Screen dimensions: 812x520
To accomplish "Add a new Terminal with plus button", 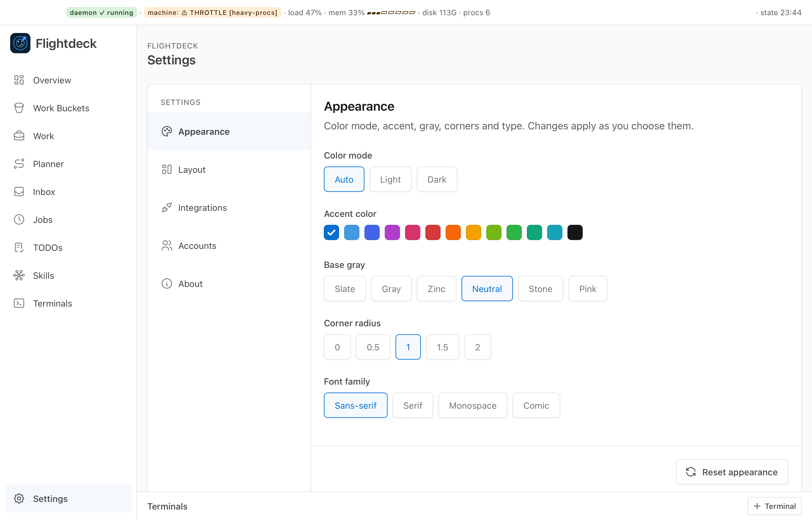I will pos(775,506).
